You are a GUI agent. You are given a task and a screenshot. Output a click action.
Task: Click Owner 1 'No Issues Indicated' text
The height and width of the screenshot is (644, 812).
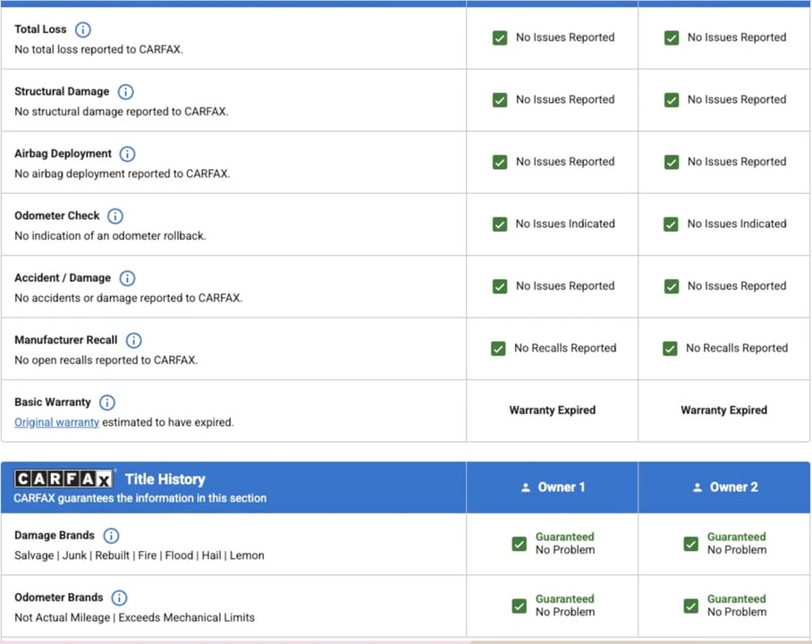[565, 224]
